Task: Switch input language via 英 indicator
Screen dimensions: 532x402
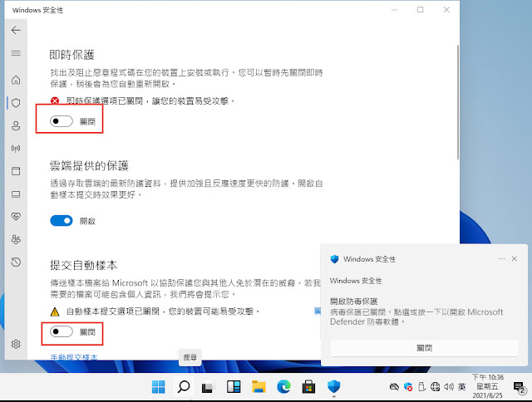Action: pos(461,387)
